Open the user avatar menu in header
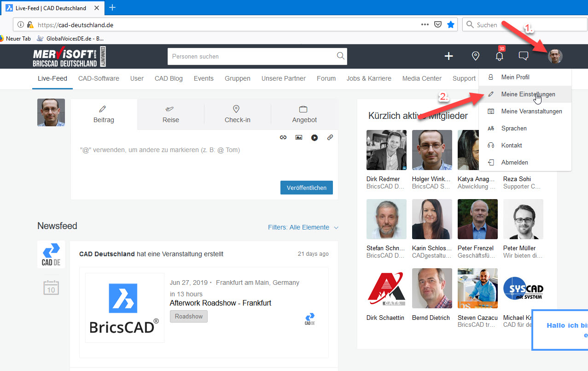The width and height of the screenshot is (588, 371). (555, 56)
